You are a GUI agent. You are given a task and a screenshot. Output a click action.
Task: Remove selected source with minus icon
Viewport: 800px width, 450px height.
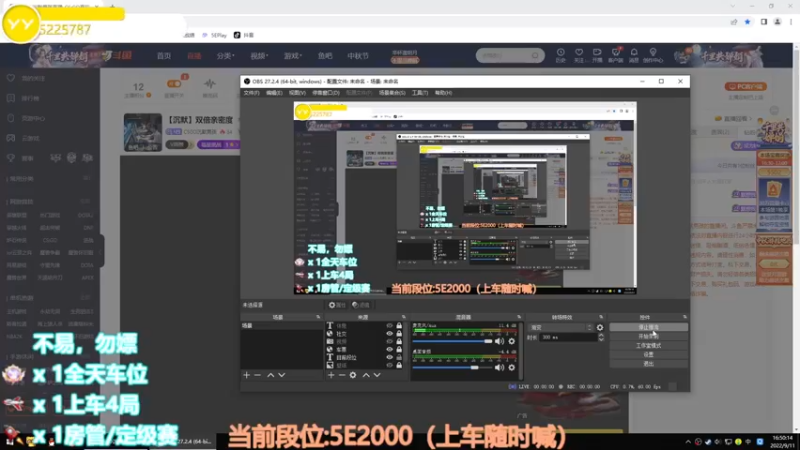(x=341, y=375)
